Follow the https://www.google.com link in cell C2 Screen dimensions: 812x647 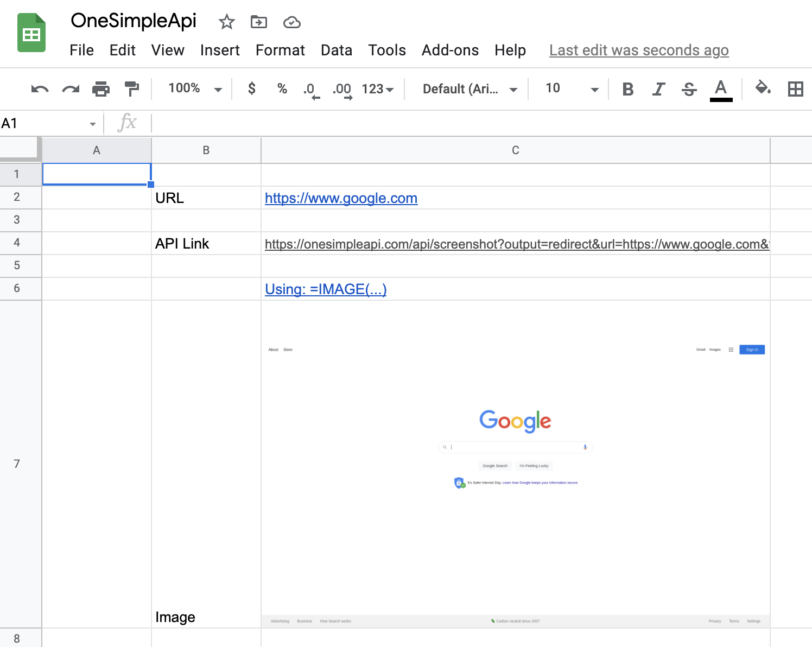[x=341, y=198]
